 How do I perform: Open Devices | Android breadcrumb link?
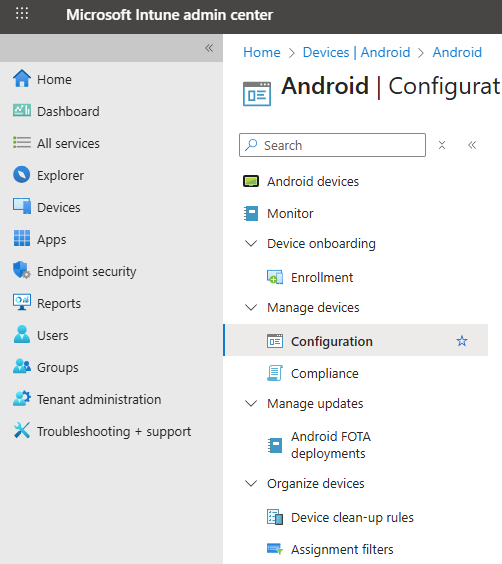pyautogui.click(x=356, y=53)
